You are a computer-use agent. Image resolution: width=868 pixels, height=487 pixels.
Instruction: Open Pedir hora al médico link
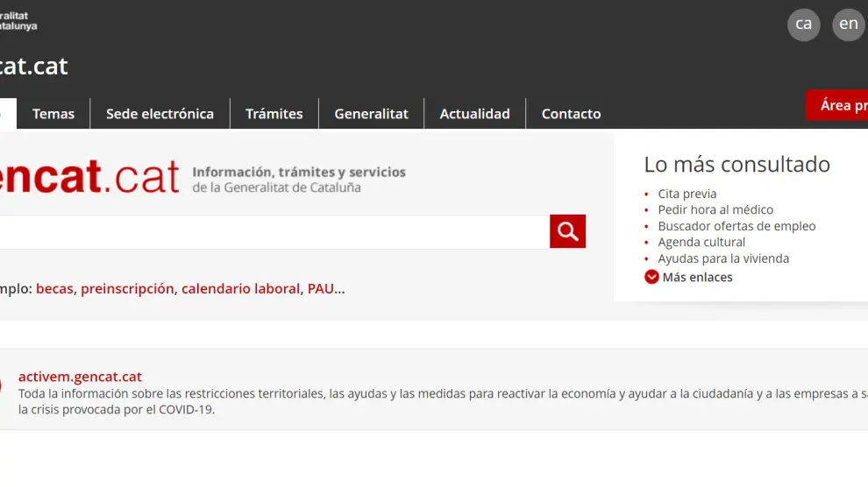tap(715, 210)
